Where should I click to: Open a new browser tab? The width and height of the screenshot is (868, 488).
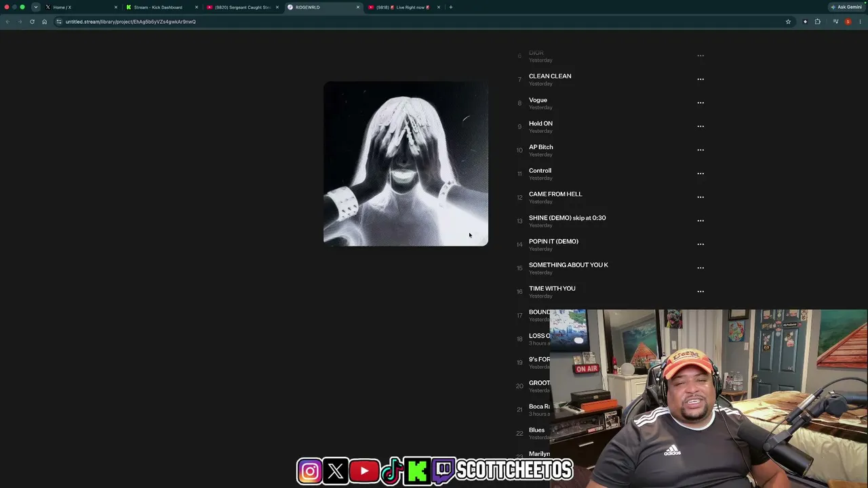point(451,7)
